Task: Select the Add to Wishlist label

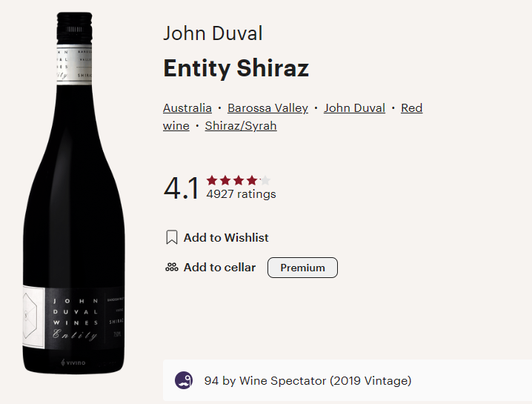Action: (226, 238)
